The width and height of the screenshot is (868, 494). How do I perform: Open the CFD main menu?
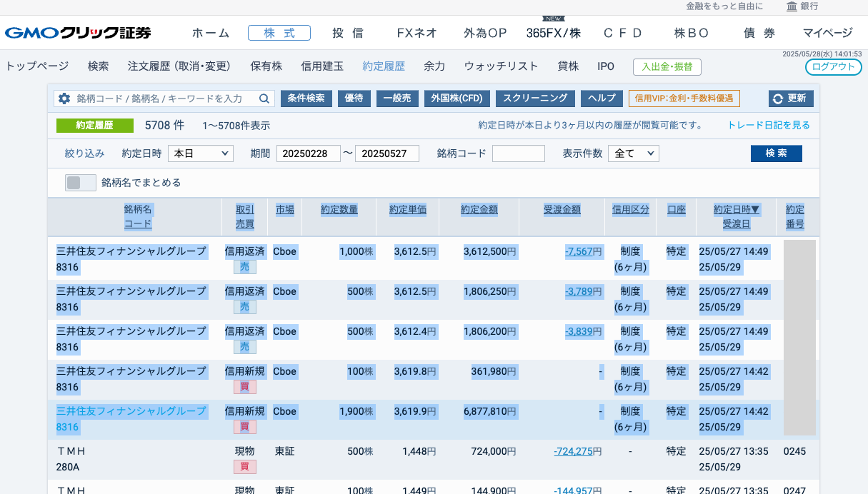coord(622,33)
